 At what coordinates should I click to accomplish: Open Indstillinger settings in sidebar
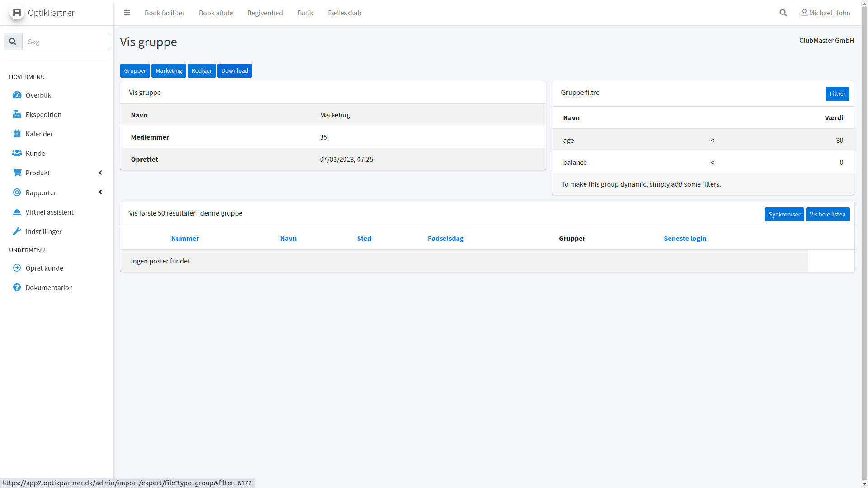(x=43, y=231)
